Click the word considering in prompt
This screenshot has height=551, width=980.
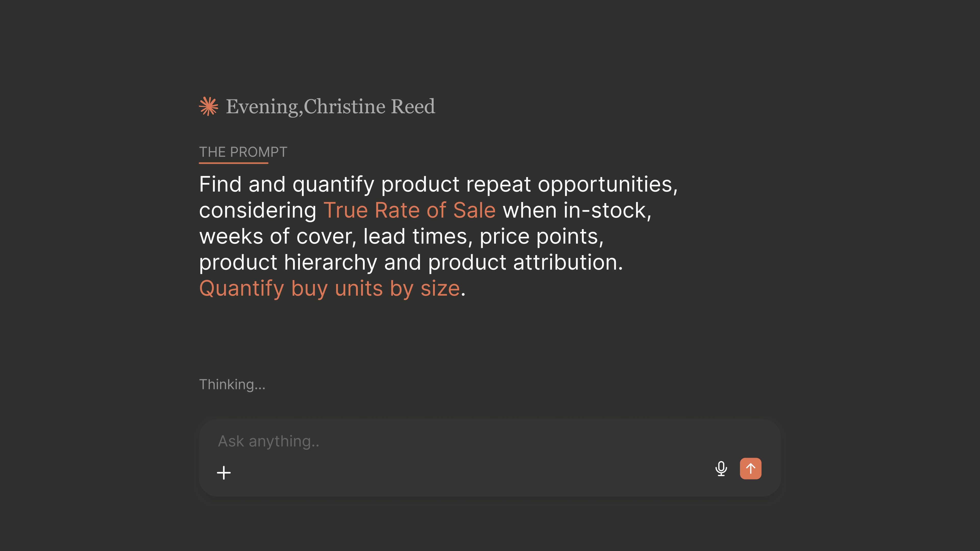coord(258,211)
